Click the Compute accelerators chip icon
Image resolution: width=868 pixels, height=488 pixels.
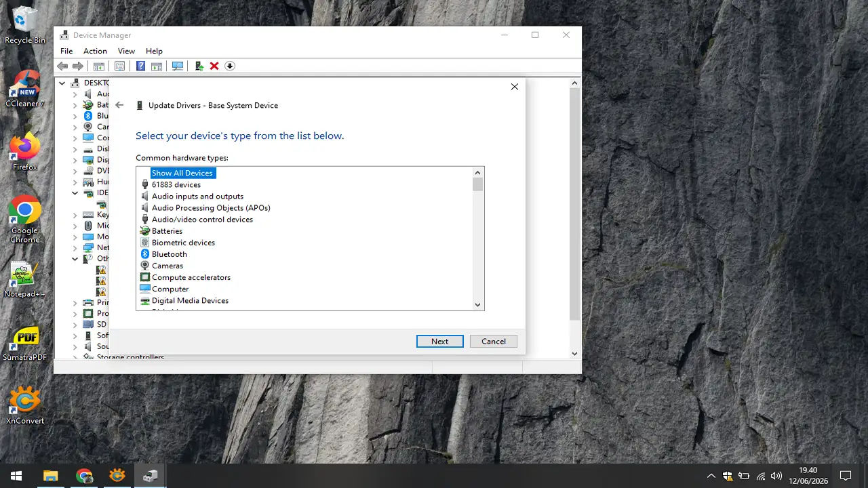pyautogui.click(x=144, y=277)
